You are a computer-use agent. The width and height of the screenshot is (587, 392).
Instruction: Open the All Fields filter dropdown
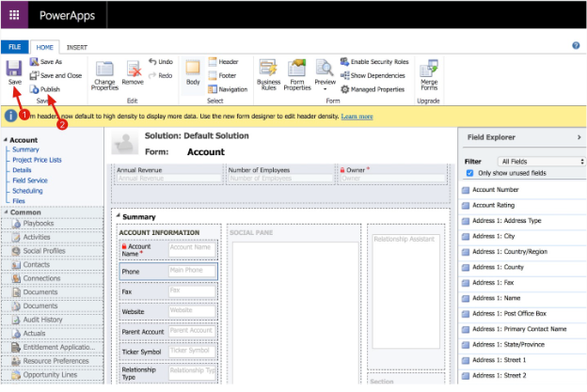(x=541, y=162)
